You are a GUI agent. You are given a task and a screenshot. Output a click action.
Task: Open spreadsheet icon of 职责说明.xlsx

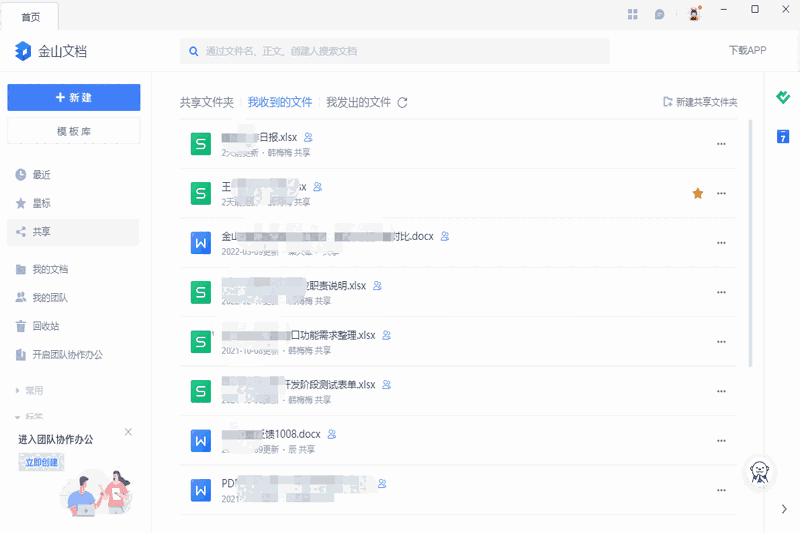tap(201, 293)
